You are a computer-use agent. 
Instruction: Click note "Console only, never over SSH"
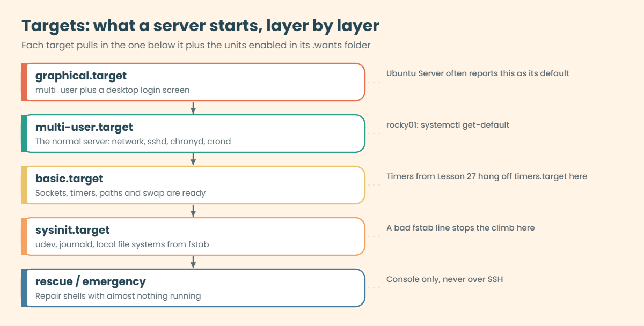tap(444, 279)
